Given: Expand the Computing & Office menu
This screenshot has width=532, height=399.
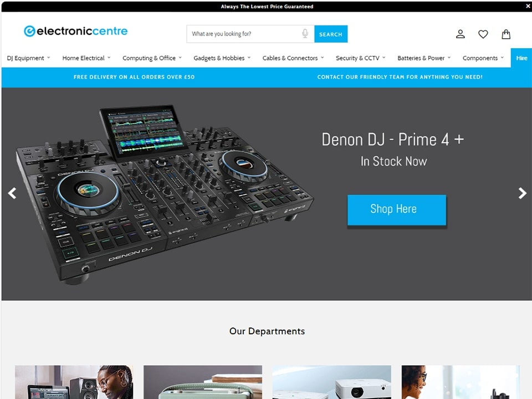Looking at the screenshot, I should pos(152,58).
